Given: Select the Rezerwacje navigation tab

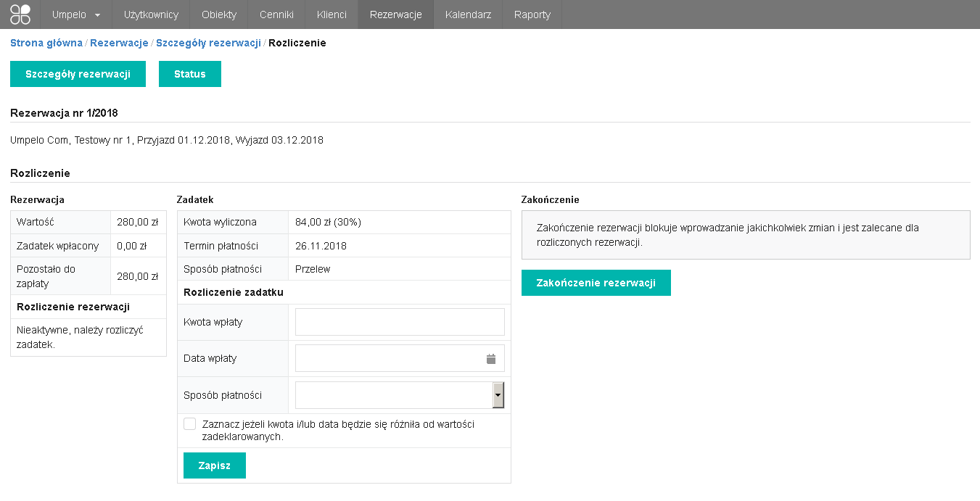Looking at the screenshot, I should tap(395, 15).
